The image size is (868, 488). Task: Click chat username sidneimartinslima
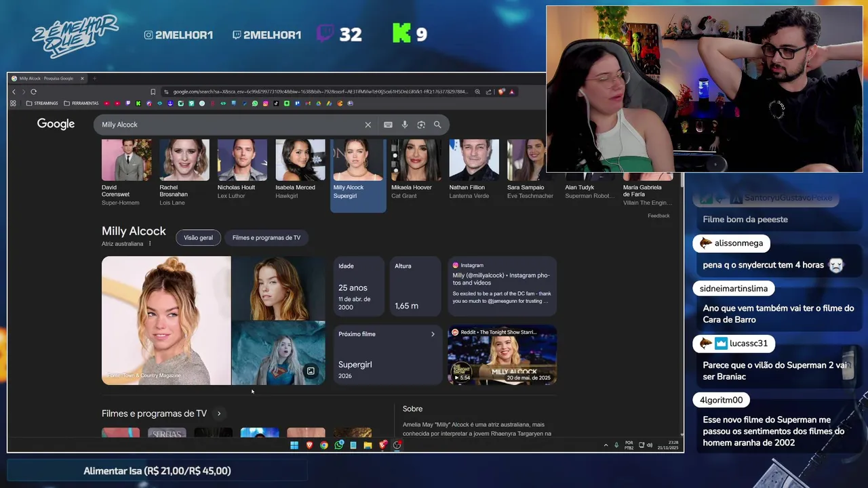coord(734,289)
